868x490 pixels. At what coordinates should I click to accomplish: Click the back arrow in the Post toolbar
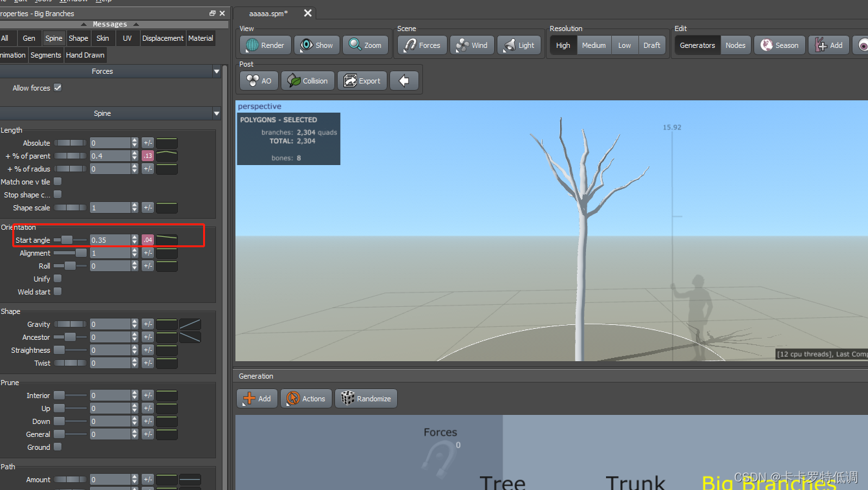coord(404,81)
